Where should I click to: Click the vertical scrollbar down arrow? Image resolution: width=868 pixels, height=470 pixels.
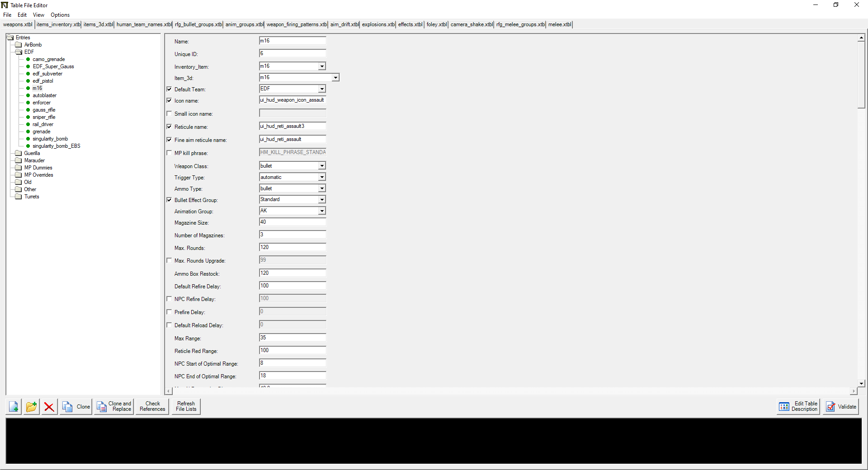(861, 383)
